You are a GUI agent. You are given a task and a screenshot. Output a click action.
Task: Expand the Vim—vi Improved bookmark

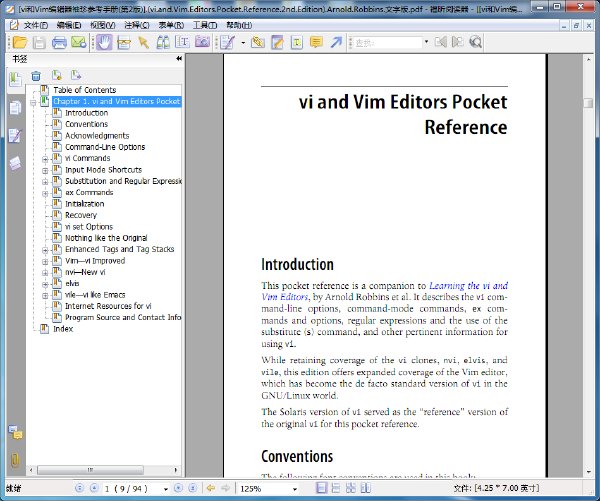click(45, 261)
